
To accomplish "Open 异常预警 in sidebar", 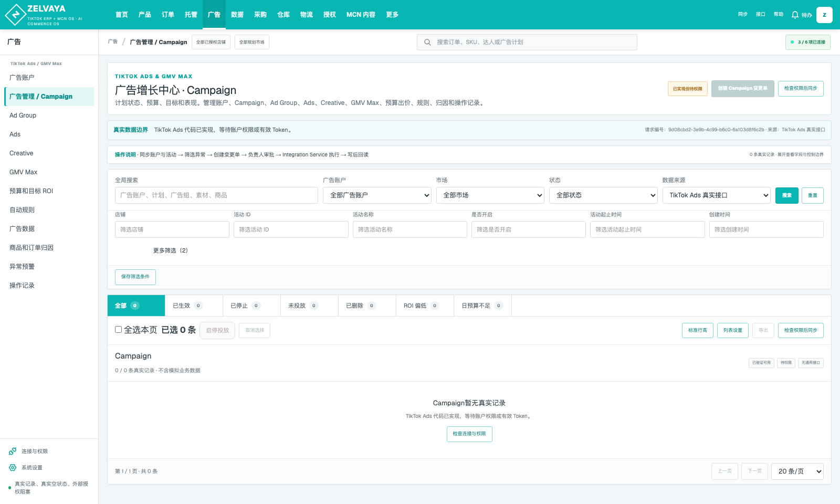I will (x=49, y=267).
